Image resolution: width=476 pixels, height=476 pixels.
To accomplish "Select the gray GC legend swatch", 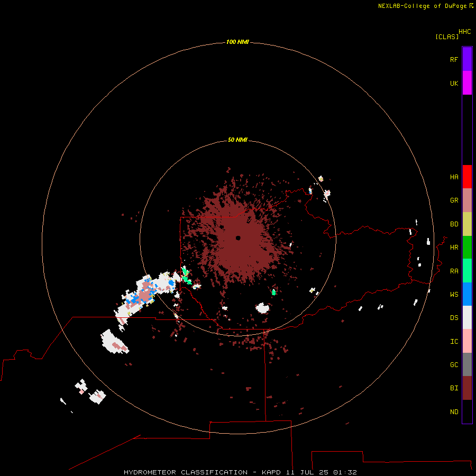I will click(467, 364).
